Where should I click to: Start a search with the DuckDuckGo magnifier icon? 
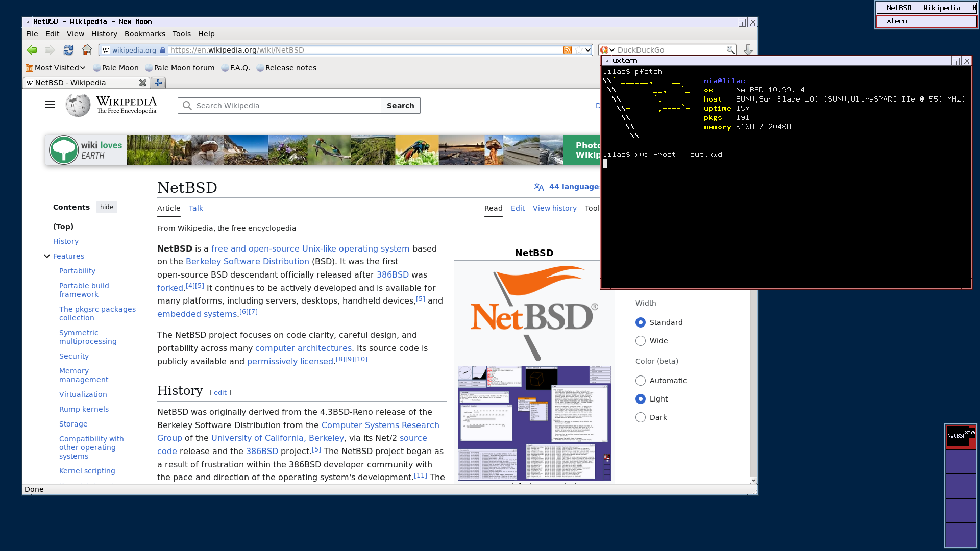(731, 50)
